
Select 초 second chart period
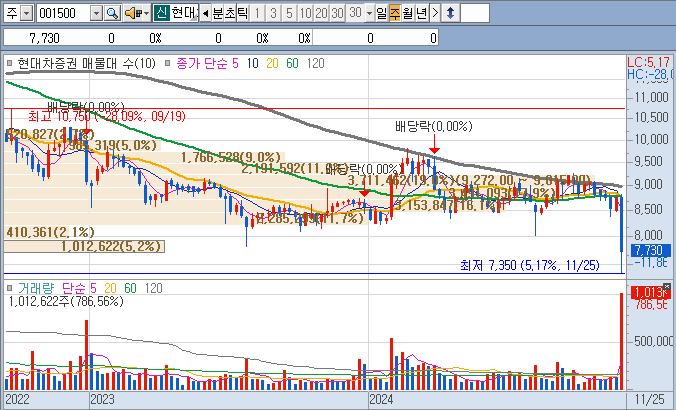(230, 13)
